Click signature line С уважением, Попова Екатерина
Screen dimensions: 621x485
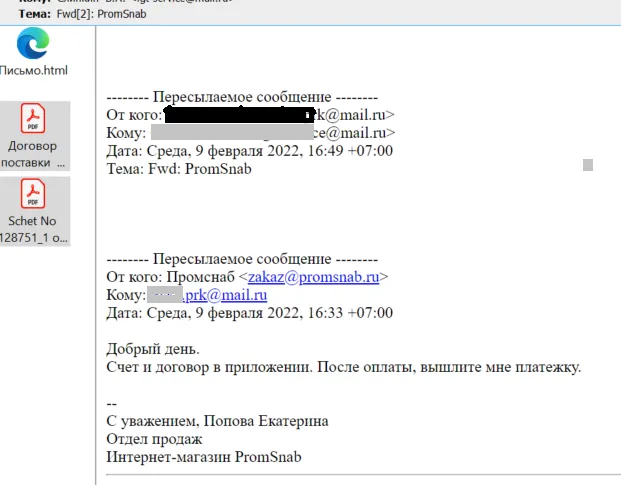click(217, 421)
